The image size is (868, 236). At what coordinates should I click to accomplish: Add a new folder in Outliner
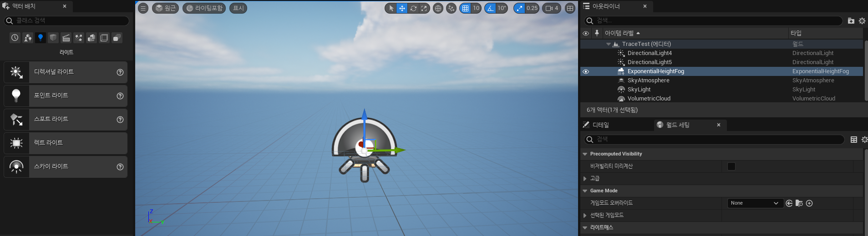(x=851, y=21)
